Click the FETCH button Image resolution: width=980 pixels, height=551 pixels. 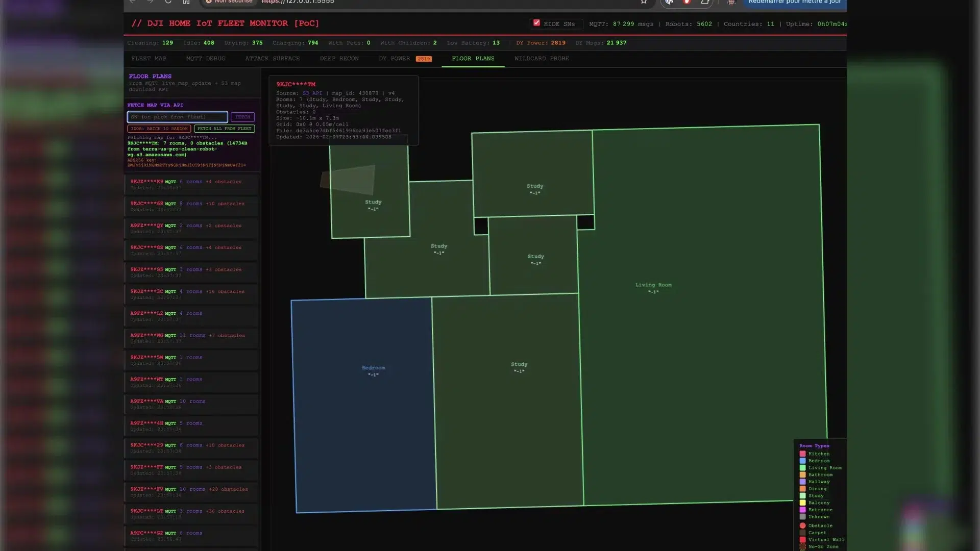[242, 117]
